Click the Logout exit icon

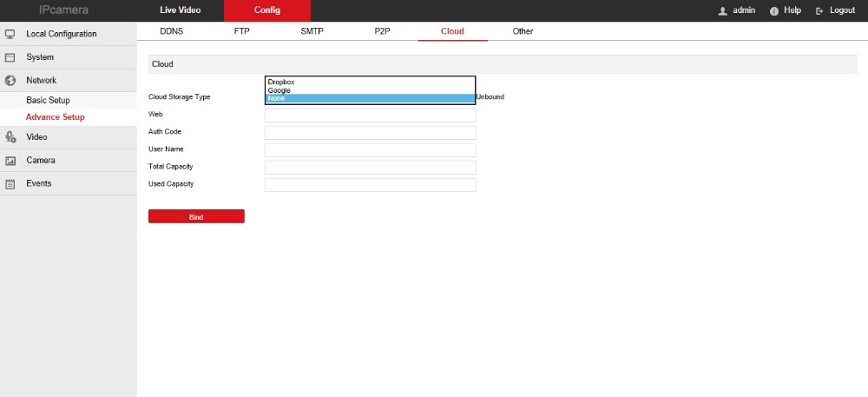(820, 11)
